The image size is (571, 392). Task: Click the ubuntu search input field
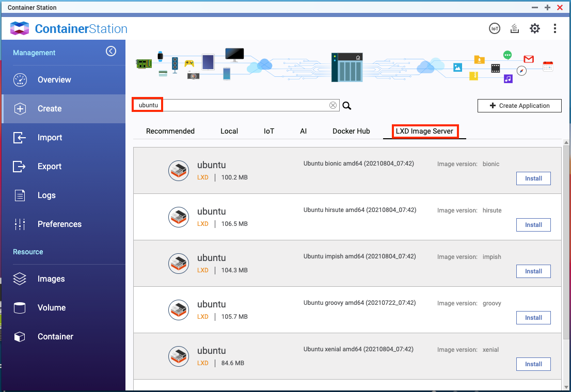click(x=243, y=105)
